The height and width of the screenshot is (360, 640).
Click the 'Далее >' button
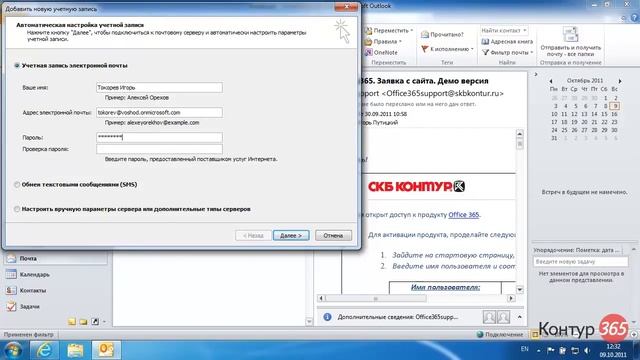(x=291, y=236)
